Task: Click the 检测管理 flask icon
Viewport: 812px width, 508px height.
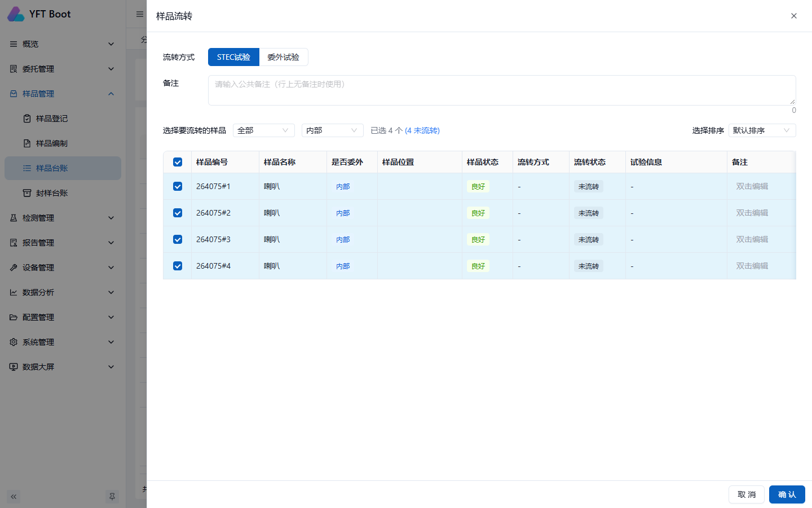Action: [x=14, y=218]
